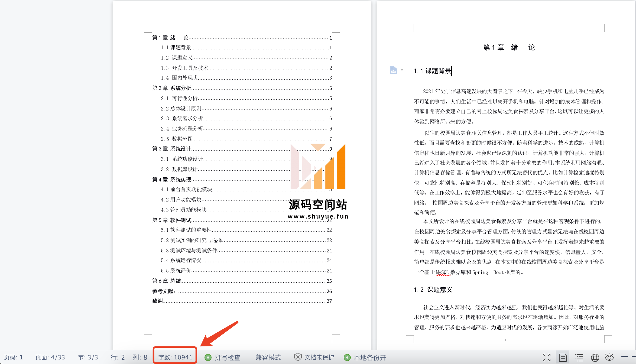Click 拼写检查 spell check in status bar
Screen dimensions: 636x364
pyautogui.click(x=223, y=357)
